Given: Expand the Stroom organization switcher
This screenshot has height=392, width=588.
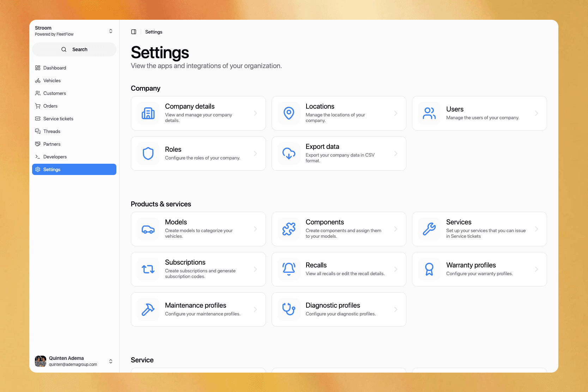Looking at the screenshot, I should 111,31.
